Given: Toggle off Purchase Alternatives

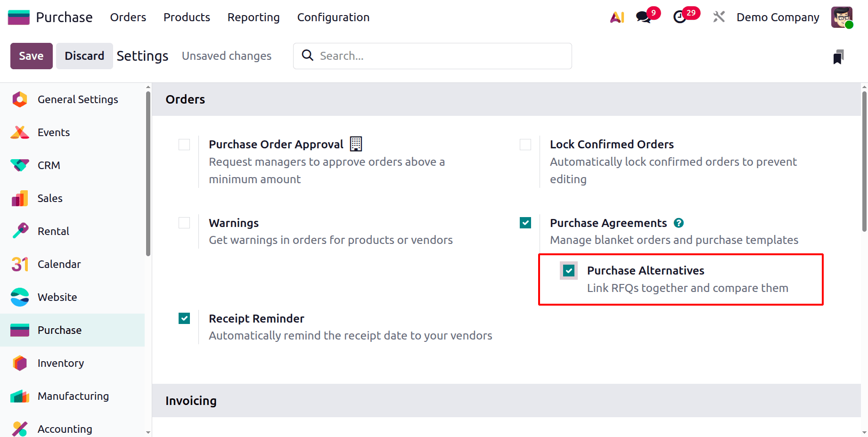Looking at the screenshot, I should click(x=568, y=270).
